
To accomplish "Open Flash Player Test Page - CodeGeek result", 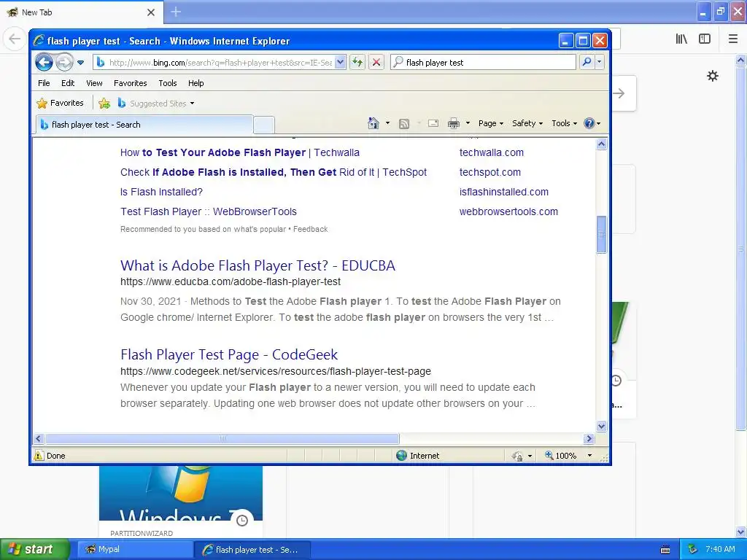I will click(x=228, y=354).
